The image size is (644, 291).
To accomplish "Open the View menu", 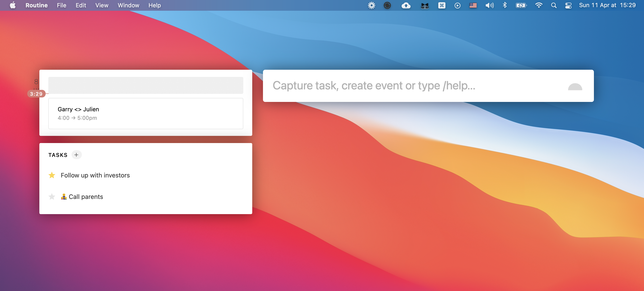I will pyautogui.click(x=102, y=5).
